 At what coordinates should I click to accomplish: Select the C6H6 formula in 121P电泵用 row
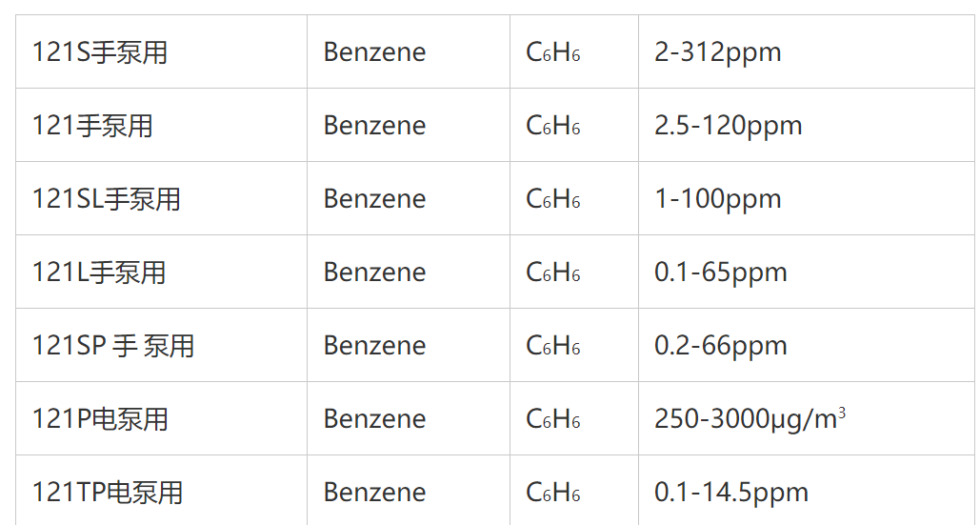[x=553, y=419]
